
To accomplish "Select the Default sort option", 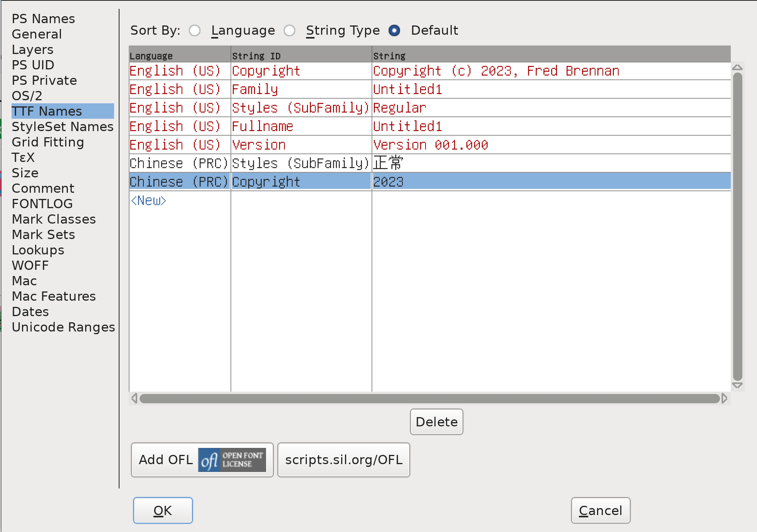I will (x=394, y=30).
